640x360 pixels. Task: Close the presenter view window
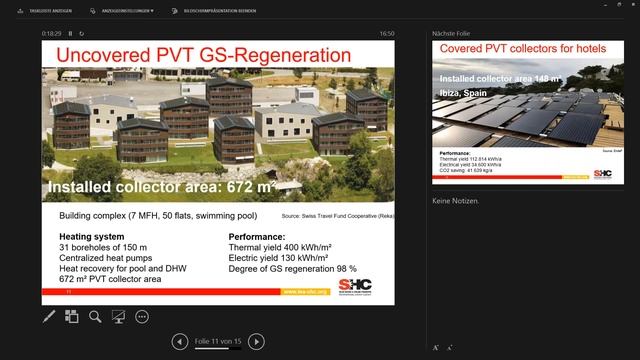633,4
